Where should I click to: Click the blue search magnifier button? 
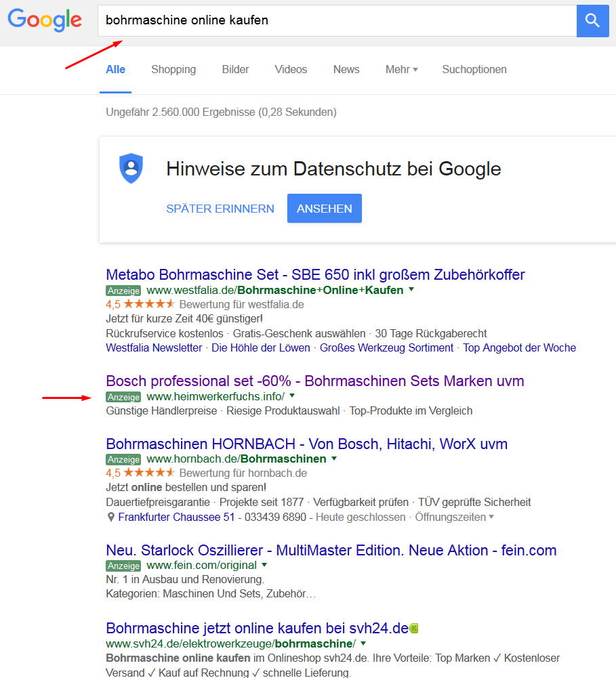593,21
